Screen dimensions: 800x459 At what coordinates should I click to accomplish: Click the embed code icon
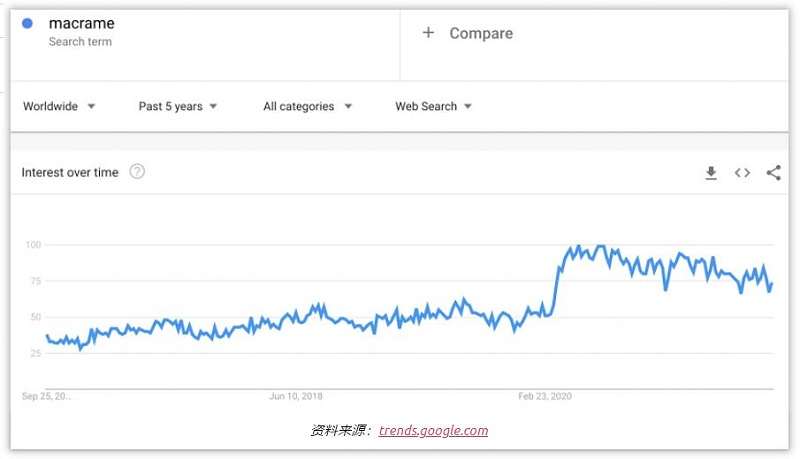coord(742,173)
